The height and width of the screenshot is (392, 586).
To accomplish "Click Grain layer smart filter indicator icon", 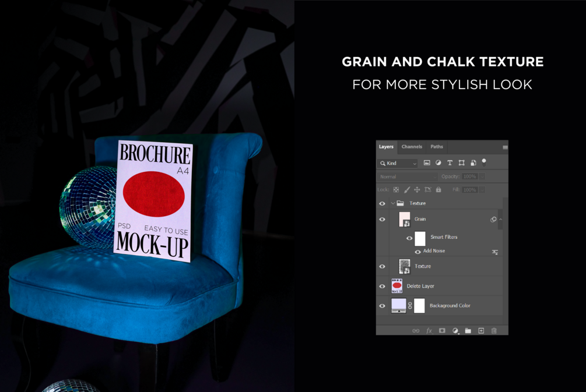I will (493, 220).
